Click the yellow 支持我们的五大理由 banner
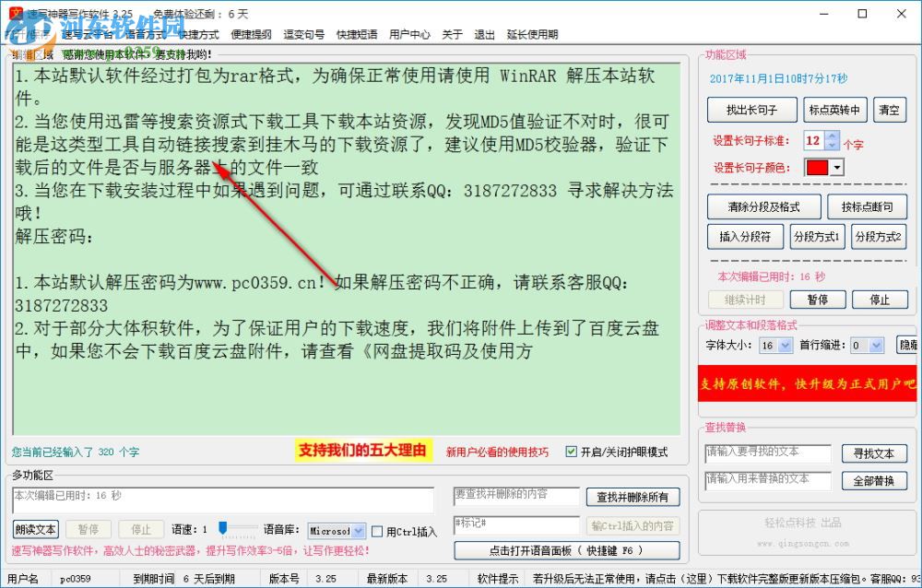This screenshot has width=922, height=588. (x=362, y=451)
